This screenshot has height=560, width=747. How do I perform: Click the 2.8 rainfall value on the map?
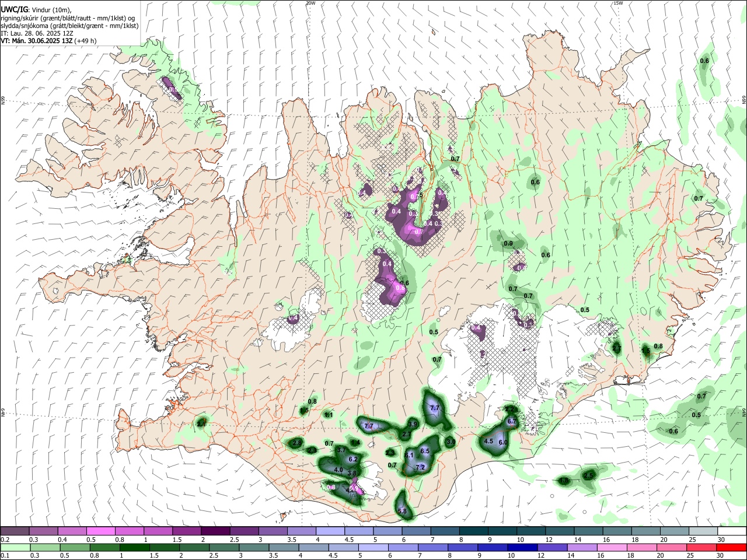[x=297, y=443]
